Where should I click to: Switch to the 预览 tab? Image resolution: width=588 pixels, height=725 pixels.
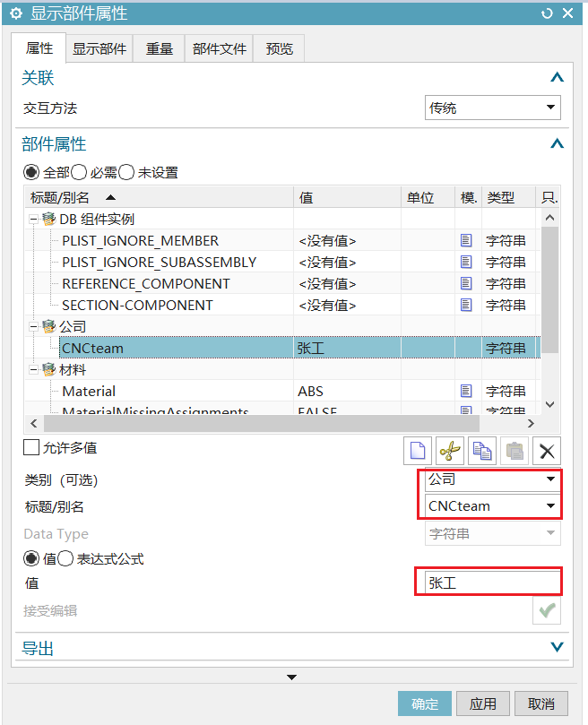279,48
